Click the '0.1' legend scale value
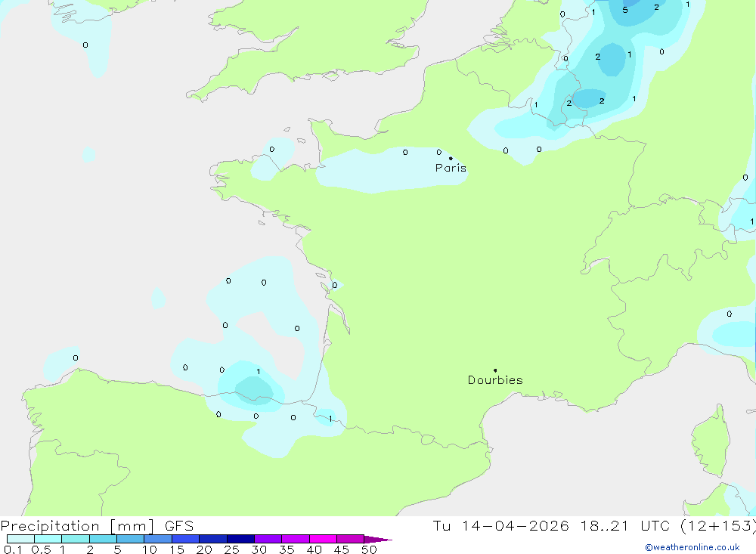 pyautogui.click(x=13, y=549)
